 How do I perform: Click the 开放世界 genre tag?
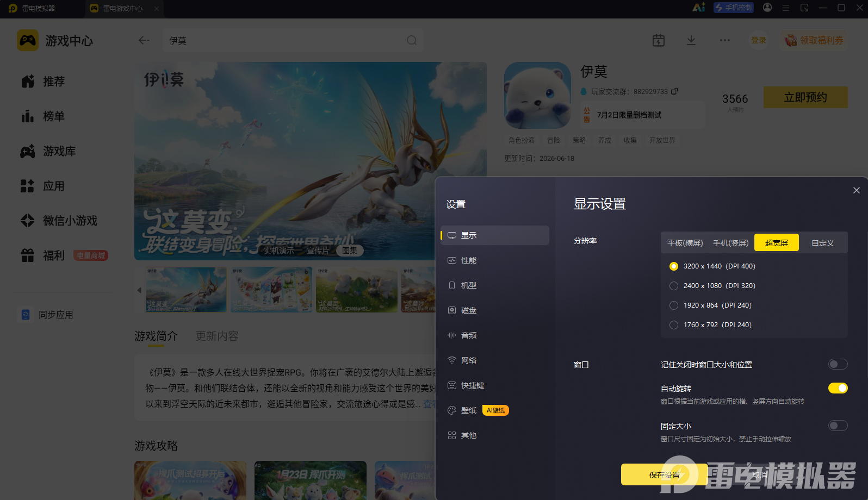coord(662,140)
